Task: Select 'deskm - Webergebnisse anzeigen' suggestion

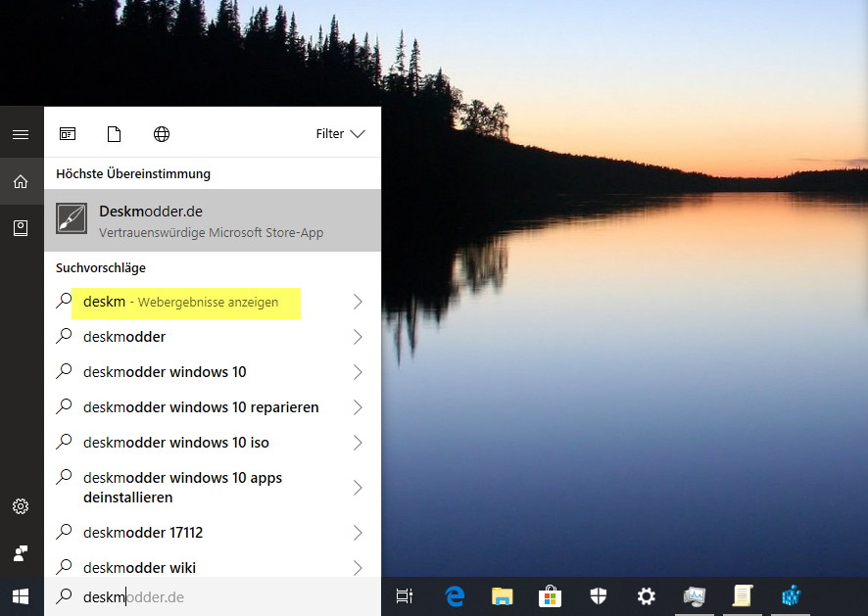Action: tap(213, 302)
